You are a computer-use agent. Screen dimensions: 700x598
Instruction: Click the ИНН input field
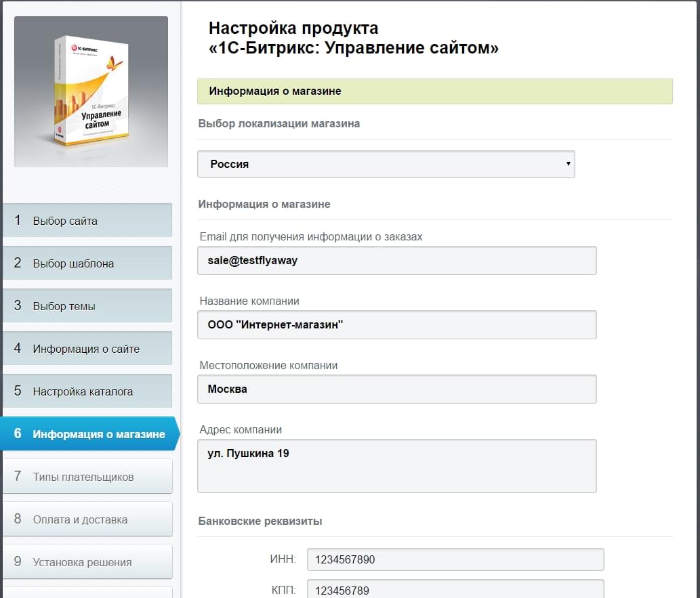click(x=455, y=559)
